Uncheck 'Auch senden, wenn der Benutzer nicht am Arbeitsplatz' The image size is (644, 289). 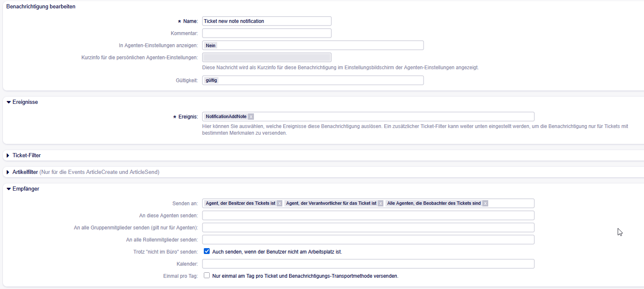[207, 251]
